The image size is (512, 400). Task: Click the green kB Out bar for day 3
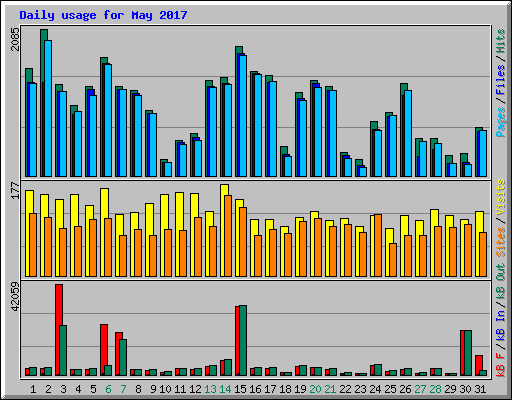63,351
